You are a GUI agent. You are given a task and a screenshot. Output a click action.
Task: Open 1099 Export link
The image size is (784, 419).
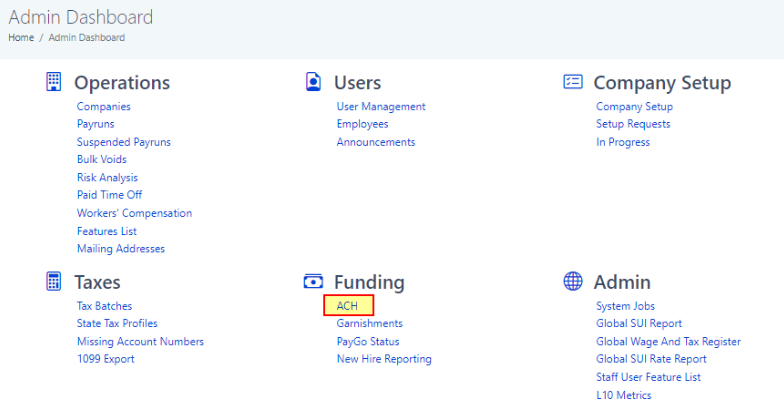pyautogui.click(x=106, y=359)
